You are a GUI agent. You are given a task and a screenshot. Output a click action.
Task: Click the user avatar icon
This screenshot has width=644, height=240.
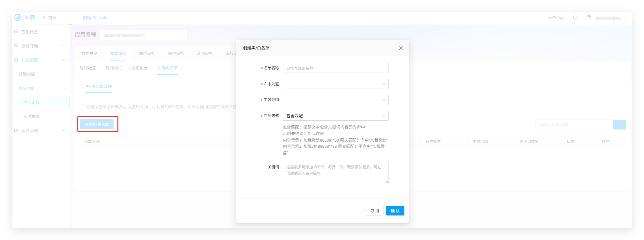tap(589, 18)
